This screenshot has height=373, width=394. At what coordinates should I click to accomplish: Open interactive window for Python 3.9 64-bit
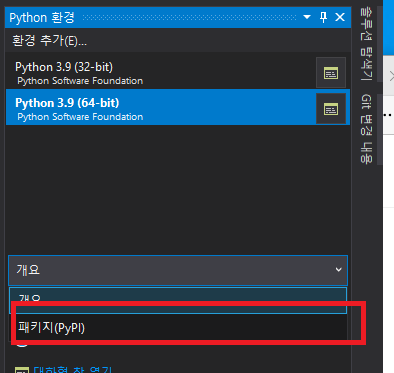(x=331, y=109)
